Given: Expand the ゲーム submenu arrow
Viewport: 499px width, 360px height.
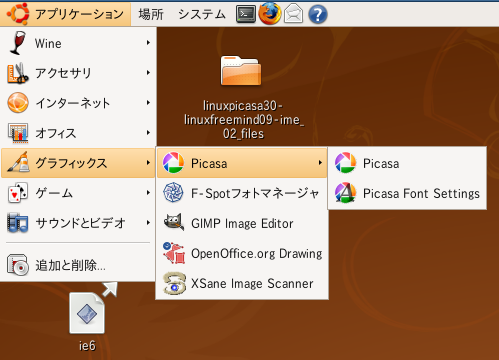Looking at the screenshot, I should (148, 193).
